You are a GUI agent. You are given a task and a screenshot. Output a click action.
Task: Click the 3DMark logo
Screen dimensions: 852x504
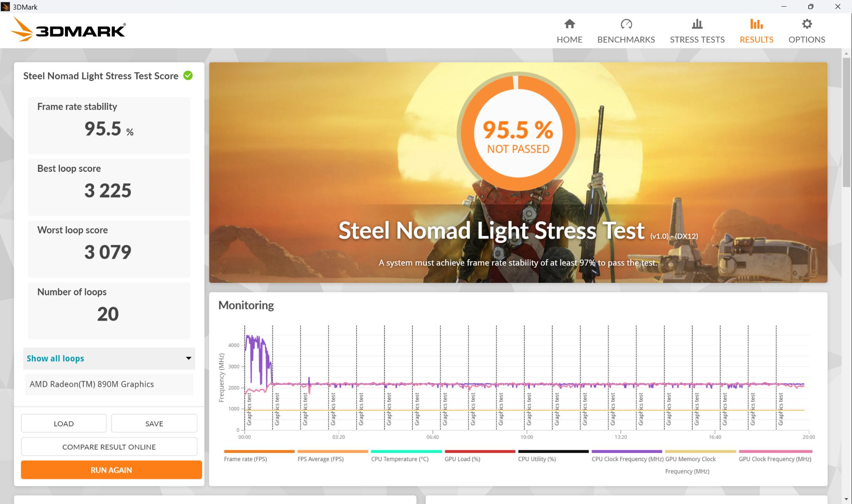click(x=69, y=30)
